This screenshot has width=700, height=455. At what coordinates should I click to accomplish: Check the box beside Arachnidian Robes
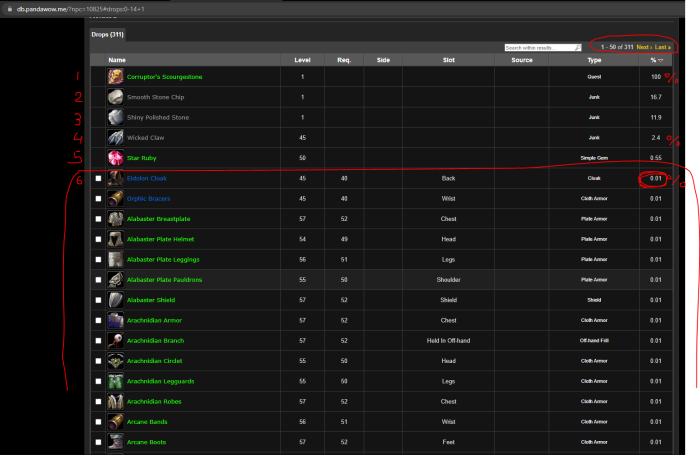pyautogui.click(x=98, y=402)
